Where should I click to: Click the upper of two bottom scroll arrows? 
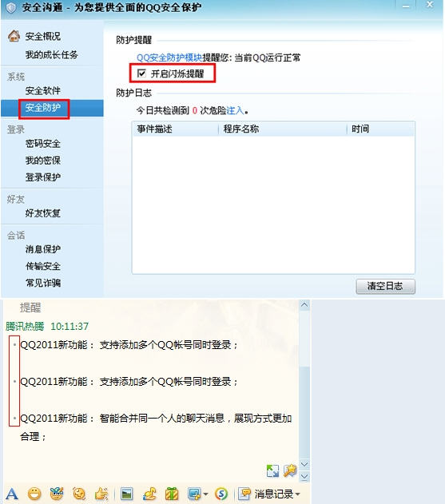304,465
